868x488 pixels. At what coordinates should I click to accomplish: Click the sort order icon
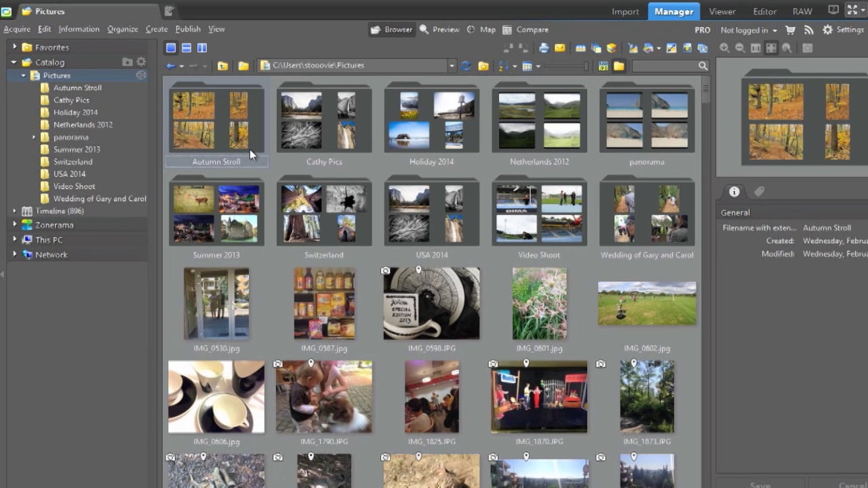click(x=503, y=66)
